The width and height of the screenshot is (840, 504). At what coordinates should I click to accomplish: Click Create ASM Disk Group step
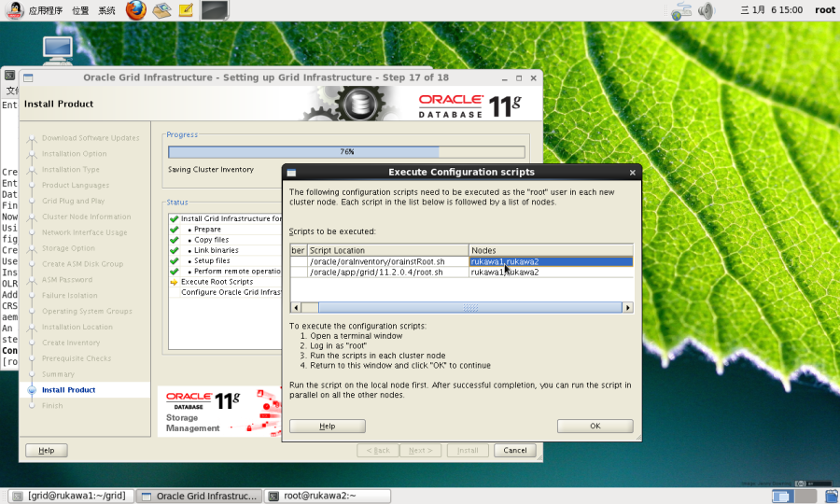point(82,264)
